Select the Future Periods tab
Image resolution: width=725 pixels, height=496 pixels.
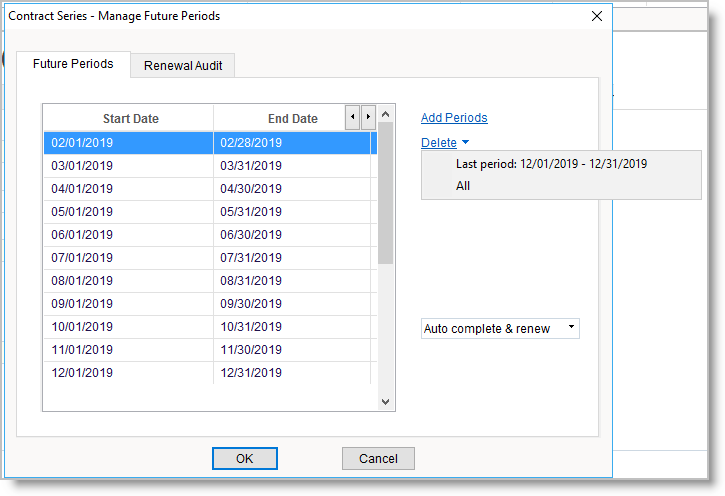73,64
